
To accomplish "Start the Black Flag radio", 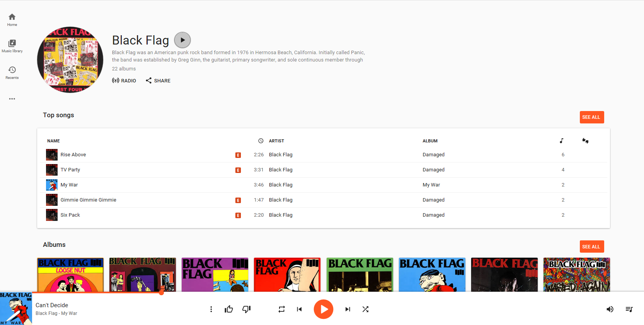I will click(124, 80).
